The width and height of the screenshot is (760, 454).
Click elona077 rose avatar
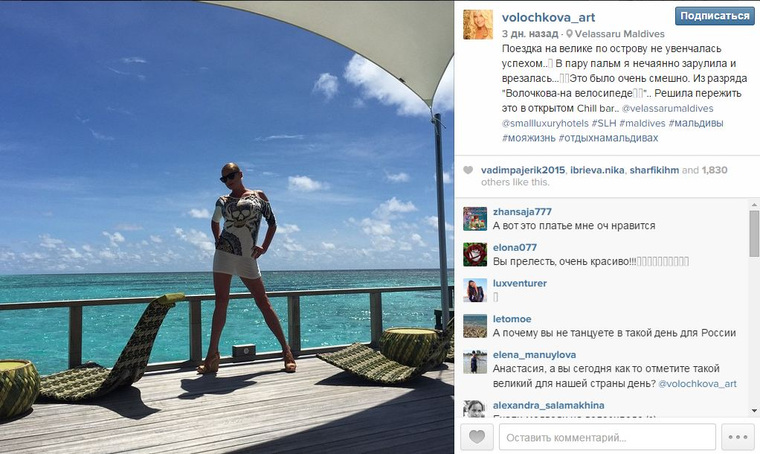click(x=475, y=254)
